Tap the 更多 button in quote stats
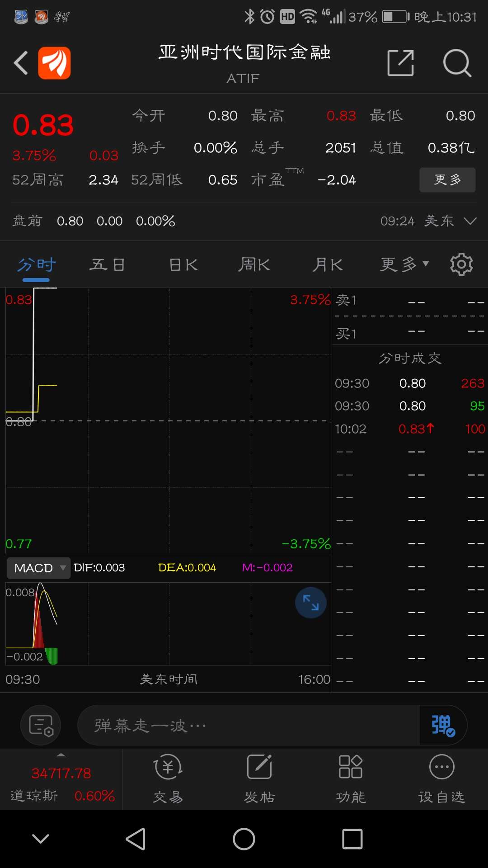 447,180
